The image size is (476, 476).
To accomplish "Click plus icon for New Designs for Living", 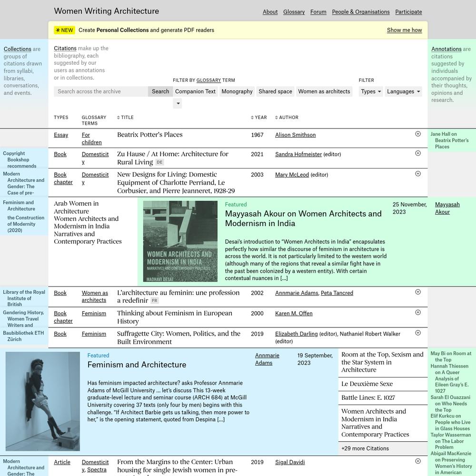I will (x=418, y=174).
